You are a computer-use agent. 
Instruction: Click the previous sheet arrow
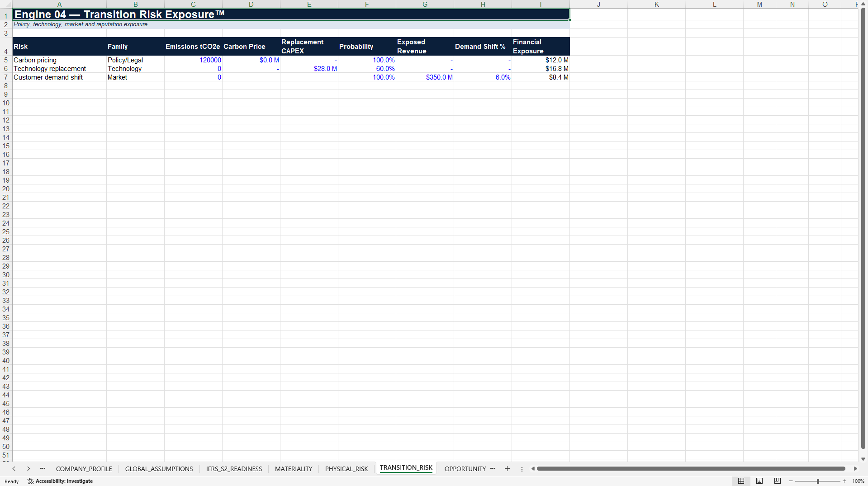pyautogui.click(x=14, y=469)
